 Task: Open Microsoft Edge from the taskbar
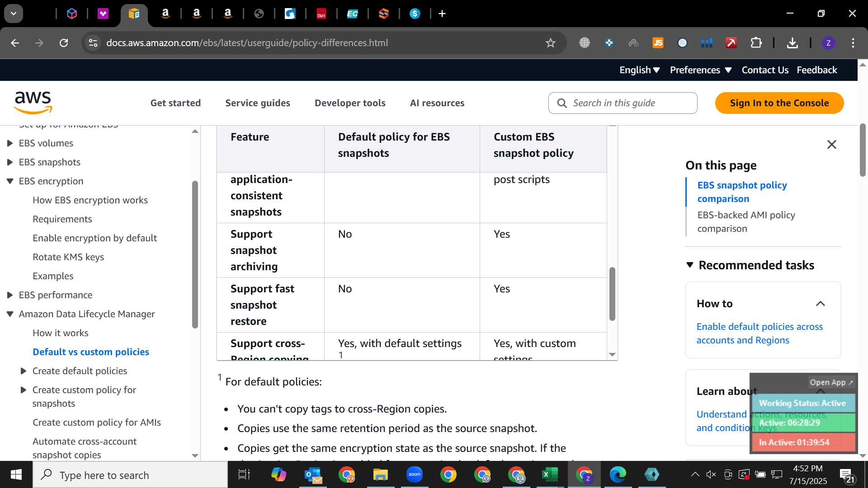tap(618, 474)
